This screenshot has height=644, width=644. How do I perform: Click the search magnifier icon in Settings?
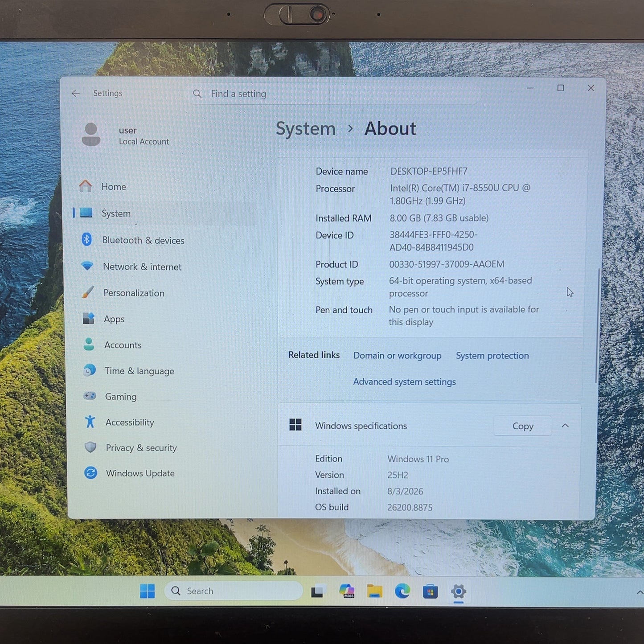(197, 94)
